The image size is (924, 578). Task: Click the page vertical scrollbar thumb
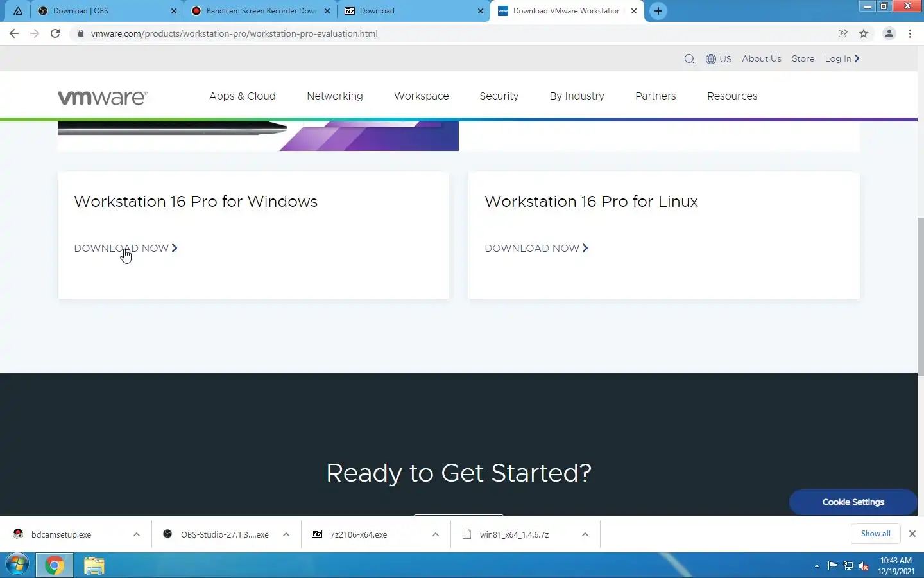(921, 297)
